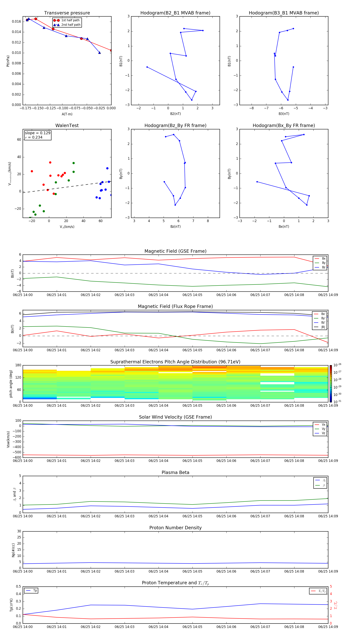Click the 'V_A(km/s)' axis label in WalenTest
The height and width of the screenshot is (644, 351).
(67, 227)
